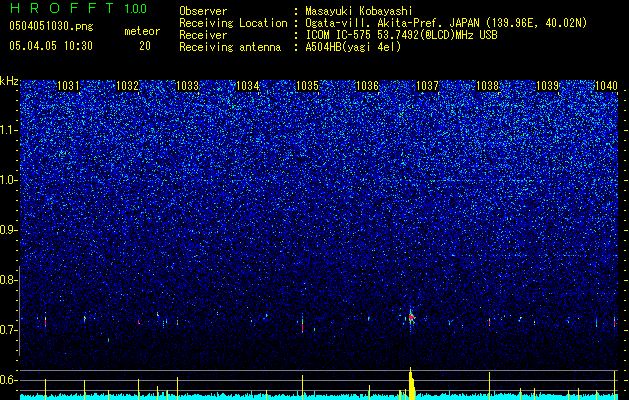
Task: Click the 1035 time axis label
Action: (x=307, y=86)
